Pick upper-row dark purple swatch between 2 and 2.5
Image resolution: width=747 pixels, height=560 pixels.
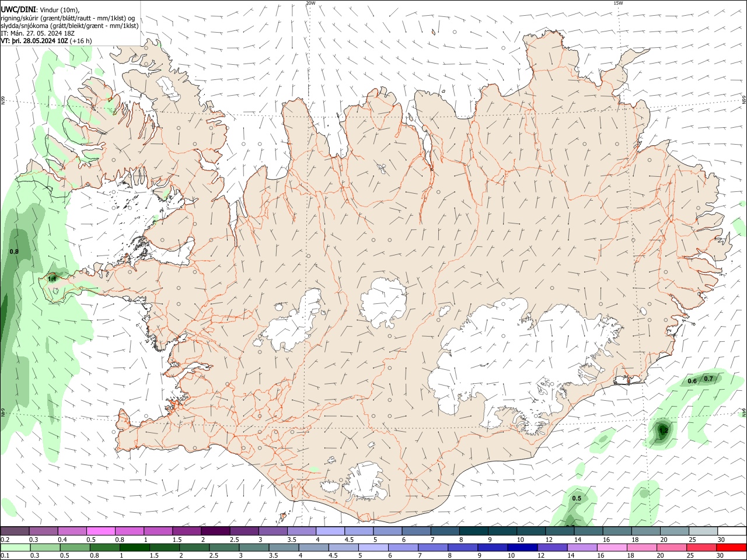(x=215, y=531)
